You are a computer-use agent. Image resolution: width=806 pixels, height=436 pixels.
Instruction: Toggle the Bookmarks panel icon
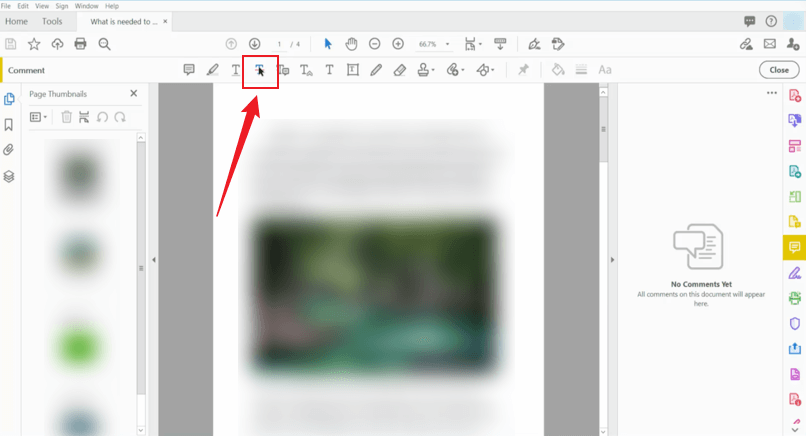(x=9, y=124)
